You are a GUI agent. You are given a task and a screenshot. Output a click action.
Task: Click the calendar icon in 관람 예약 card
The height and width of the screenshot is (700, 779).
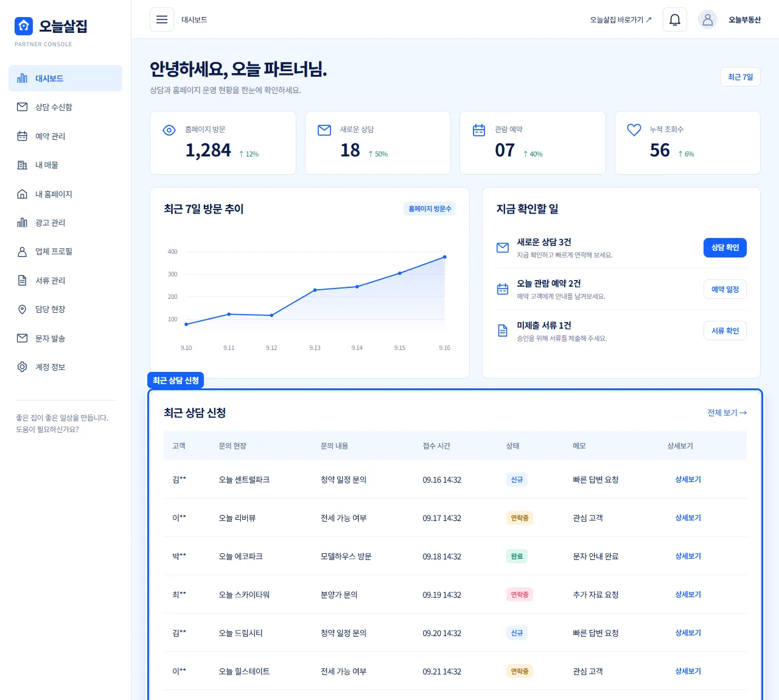pyautogui.click(x=479, y=130)
